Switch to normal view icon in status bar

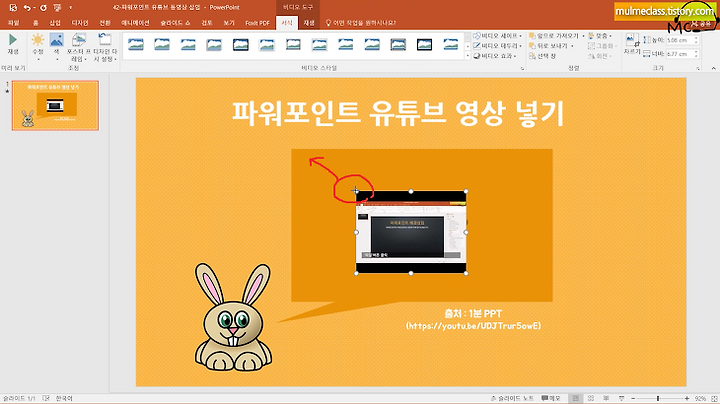(575, 398)
